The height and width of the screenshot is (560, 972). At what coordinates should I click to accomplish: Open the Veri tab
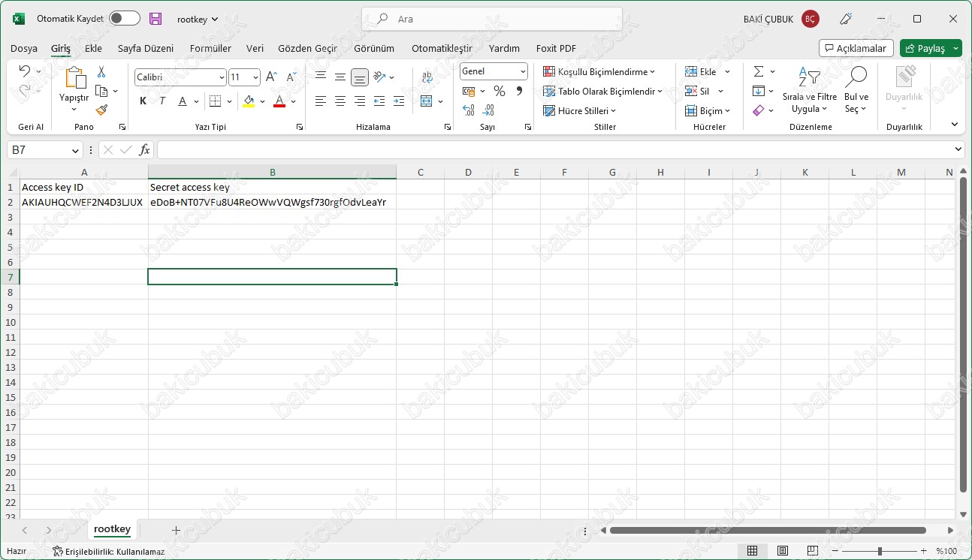pyautogui.click(x=255, y=48)
